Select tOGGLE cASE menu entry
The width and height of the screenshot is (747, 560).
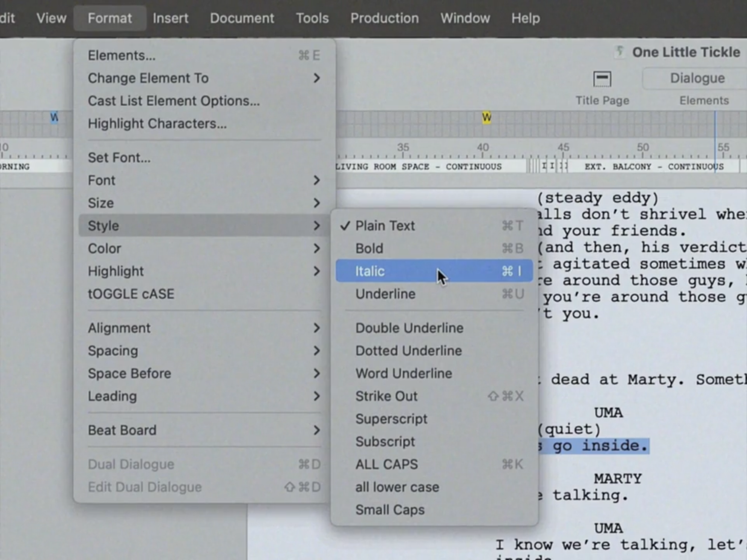coord(131,294)
